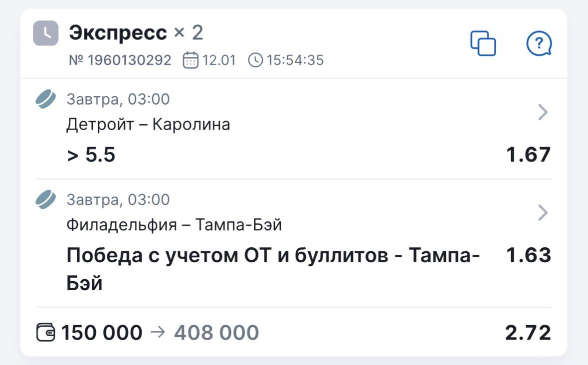The height and width of the screenshot is (365, 588).
Task: Click hockey puck icon for Детройт match
Action: click(x=46, y=99)
